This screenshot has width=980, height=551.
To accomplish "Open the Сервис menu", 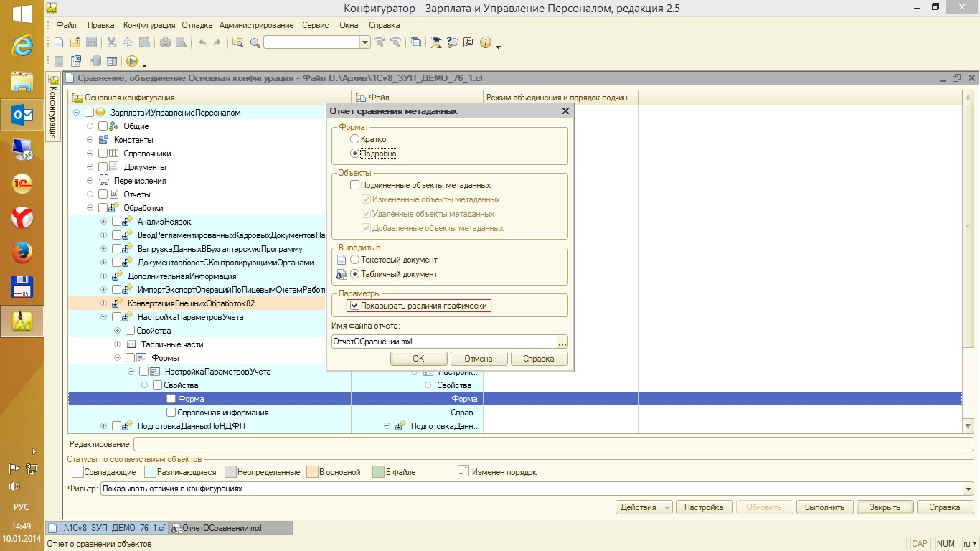I will (316, 25).
